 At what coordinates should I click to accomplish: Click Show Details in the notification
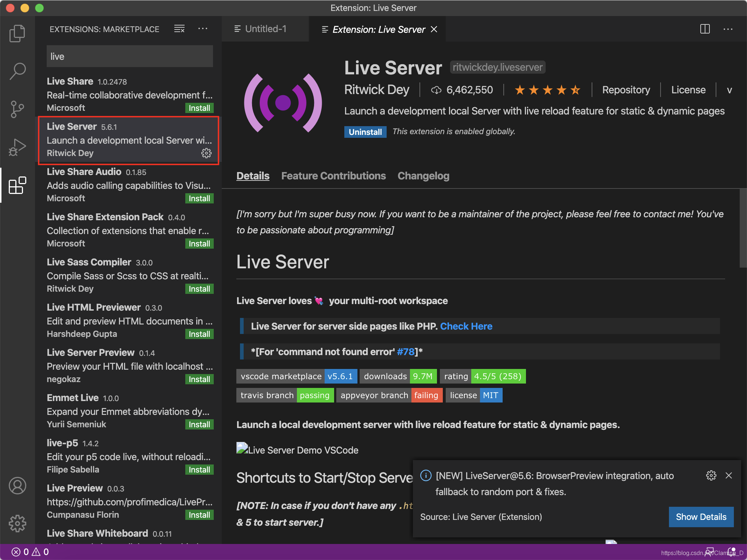(x=701, y=517)
